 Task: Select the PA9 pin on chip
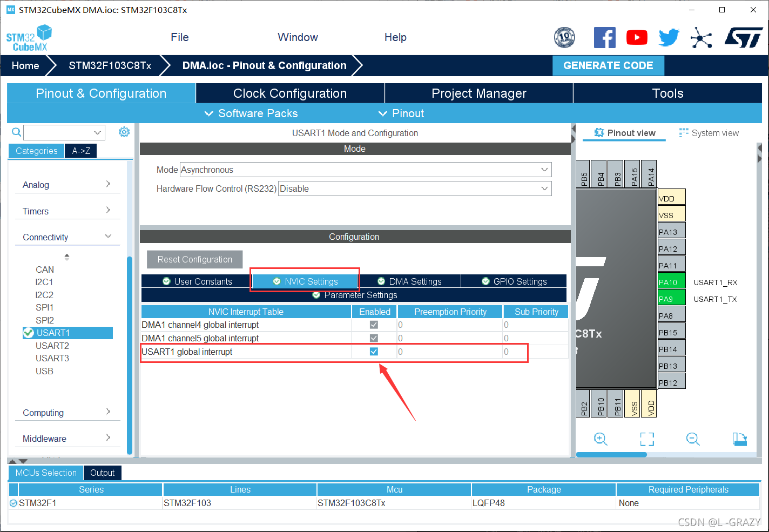pyautogui.click(x=672, y=299)
